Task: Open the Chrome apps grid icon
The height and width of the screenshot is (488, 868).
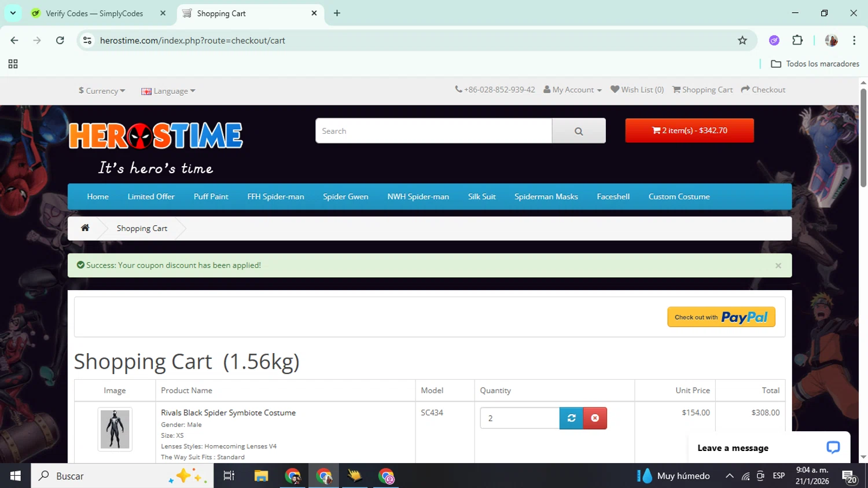Action: pyautogui.click(x=13, y=64)
